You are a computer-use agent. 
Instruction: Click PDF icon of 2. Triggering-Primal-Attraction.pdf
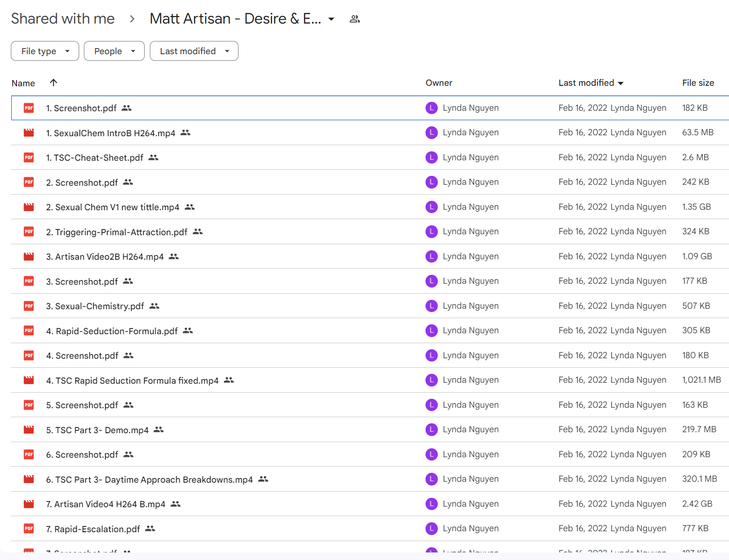[29, 232]
